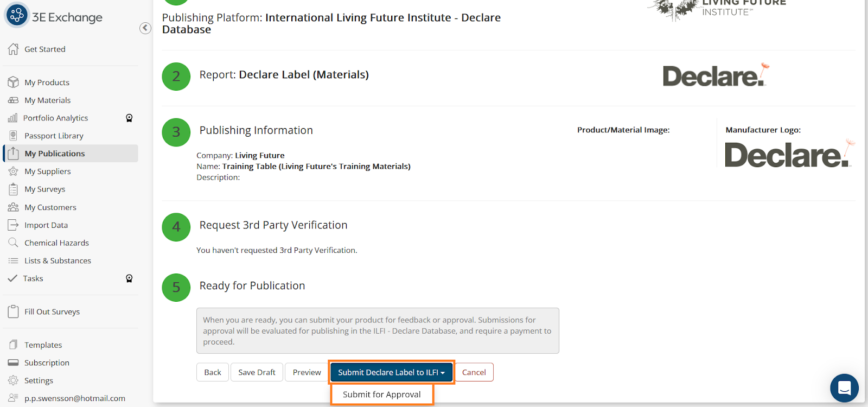Click the Portfolio Analytics chart icon
Viewport: 868px width, 407px height.
point(13,118)
